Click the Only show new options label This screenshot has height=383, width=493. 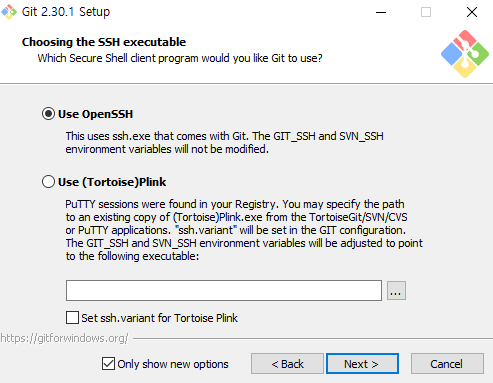tap(173, 364)
